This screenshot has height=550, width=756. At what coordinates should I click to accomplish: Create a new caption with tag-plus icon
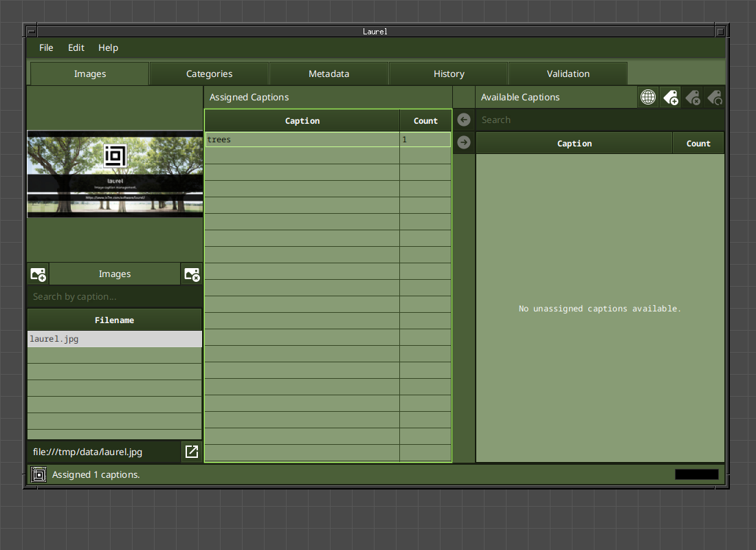(671, 98)
